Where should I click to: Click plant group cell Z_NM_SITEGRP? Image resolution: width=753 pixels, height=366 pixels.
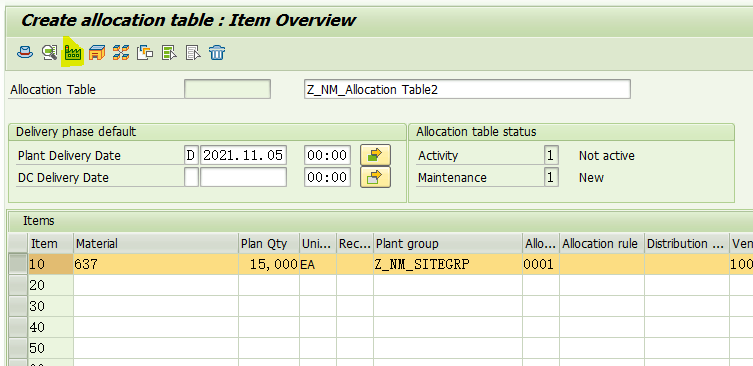click(448, 264)
